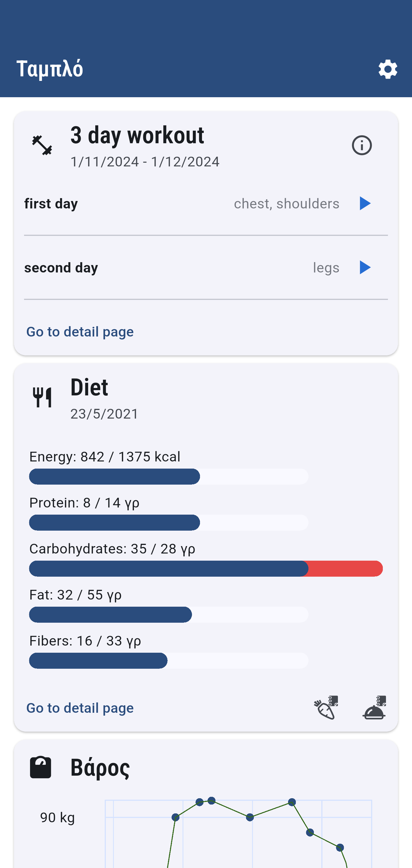Log a meal with the dish icon

coord(374,708)
